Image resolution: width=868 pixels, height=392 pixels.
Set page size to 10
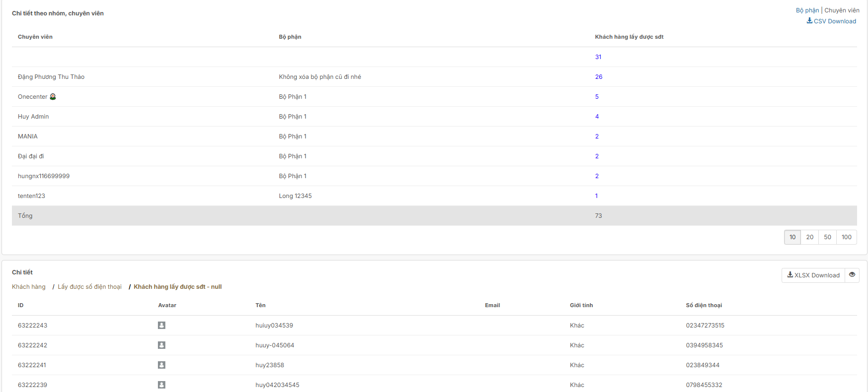click(x=792, y=237)
